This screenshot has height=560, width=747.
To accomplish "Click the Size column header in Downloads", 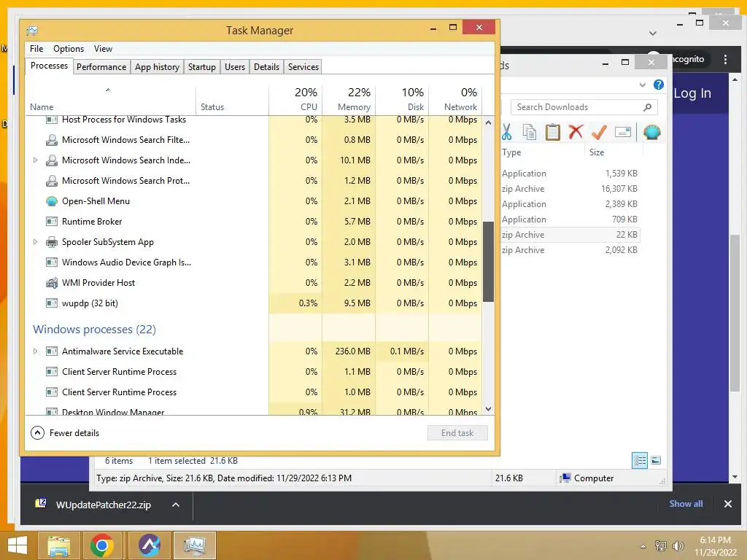I will [613, 152].
